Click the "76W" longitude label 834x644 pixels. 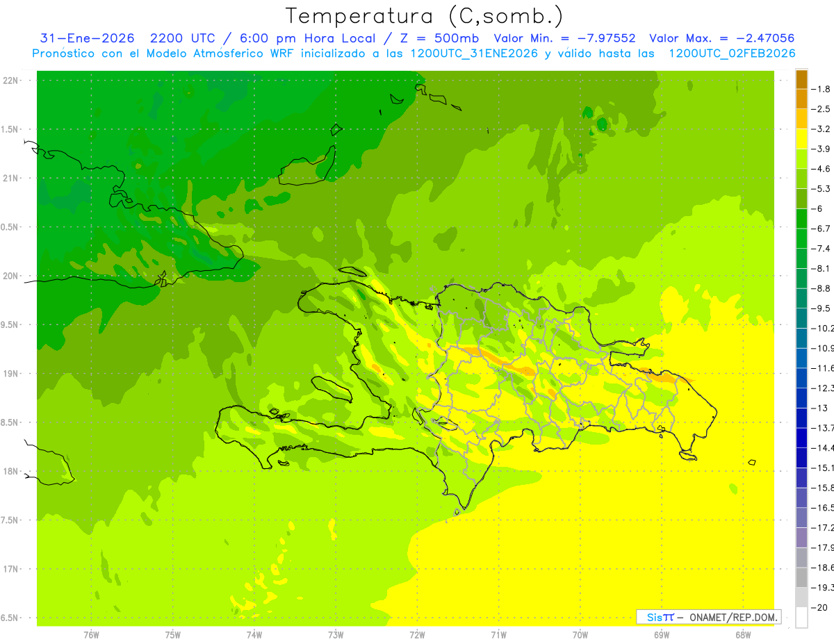pyautogui.click(x=91, y=635)
